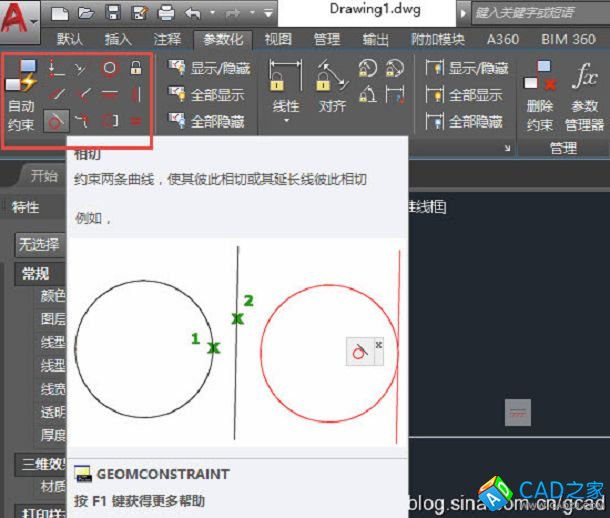Click the Plot printer icon

166,14
